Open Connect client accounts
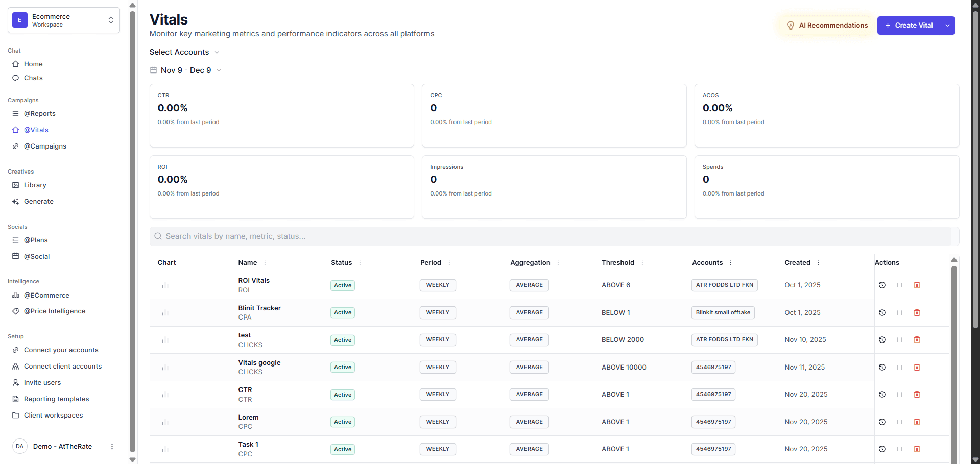Image resolution: width=980 pixels, height=464 pixels. 64,367
